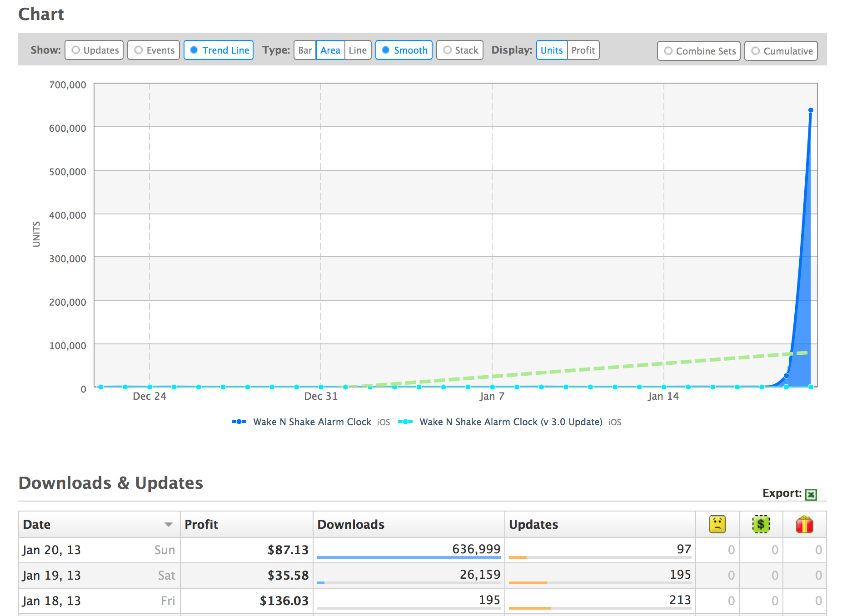Click the green dashed trend line
847x616 pixels.
pyautogui.click(x=577, y=370)
